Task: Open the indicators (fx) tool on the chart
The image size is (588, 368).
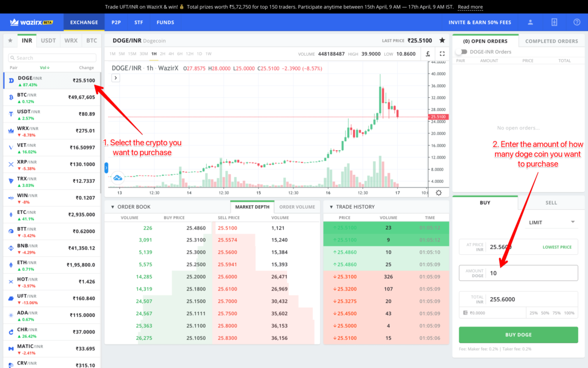Action: point(427,53)
